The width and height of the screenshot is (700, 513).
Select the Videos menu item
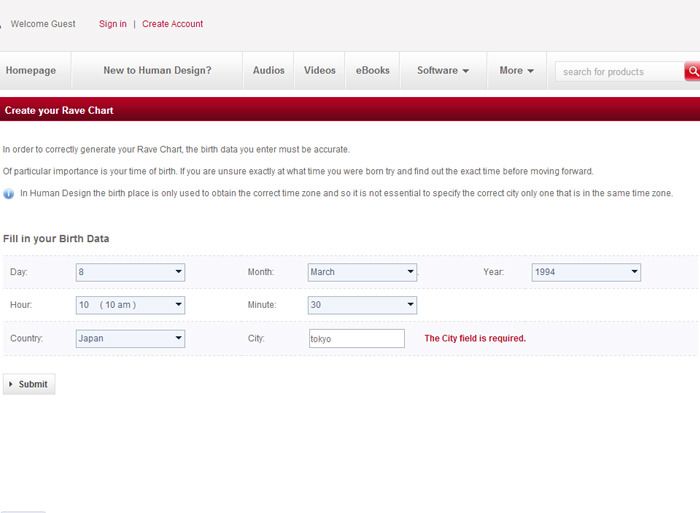click(x=320, y=71)
